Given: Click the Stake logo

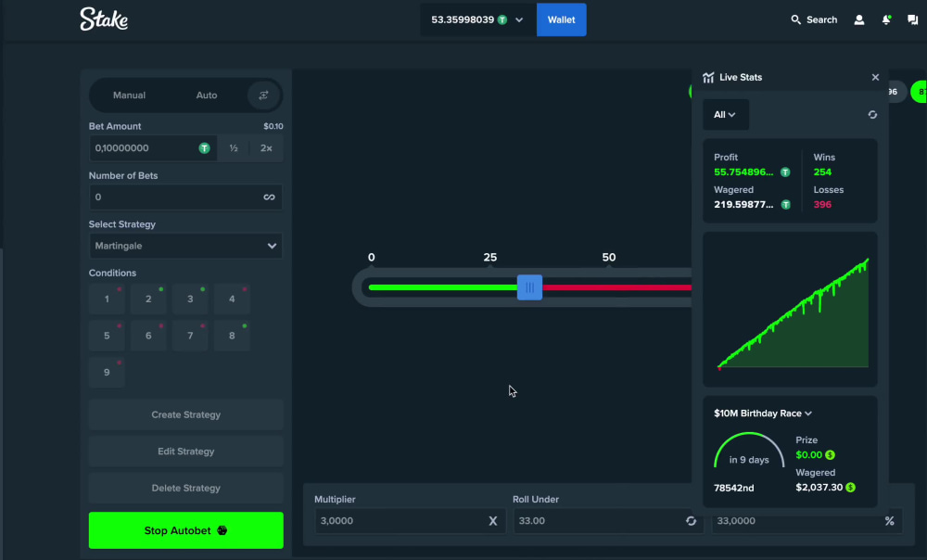Looking at the screenshot, I should coord(104,19).
